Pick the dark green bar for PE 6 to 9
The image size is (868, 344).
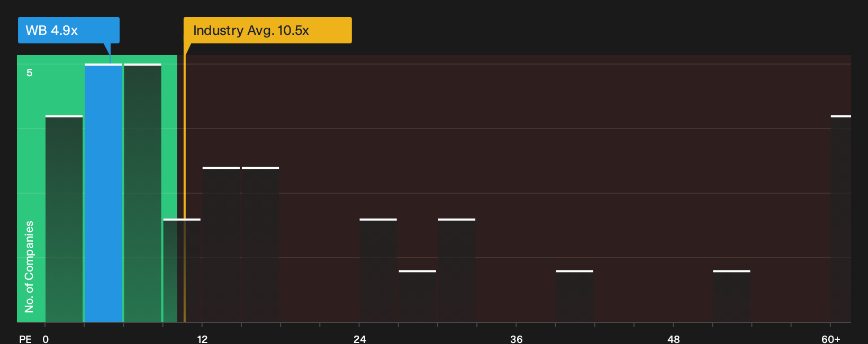pos(142,193)
